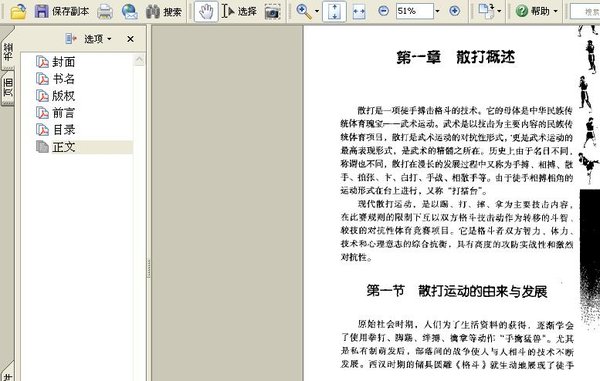Email the document via globe-envelope icon
Screen dimensions: 600x381
pos(130,12)
